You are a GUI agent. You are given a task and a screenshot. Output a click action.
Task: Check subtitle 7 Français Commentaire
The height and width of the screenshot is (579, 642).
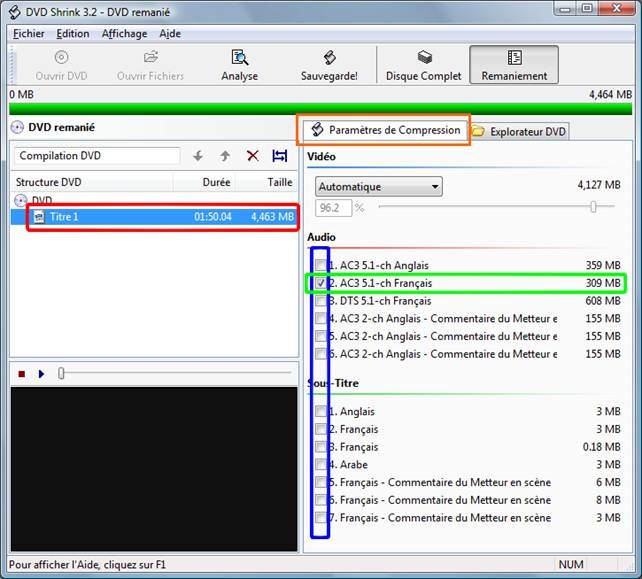[x=320, y=518]
